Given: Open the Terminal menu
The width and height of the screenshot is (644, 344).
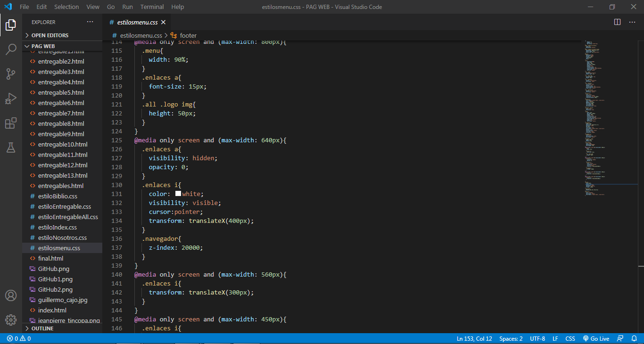Looking at the screenshot, I should [152, 7].
